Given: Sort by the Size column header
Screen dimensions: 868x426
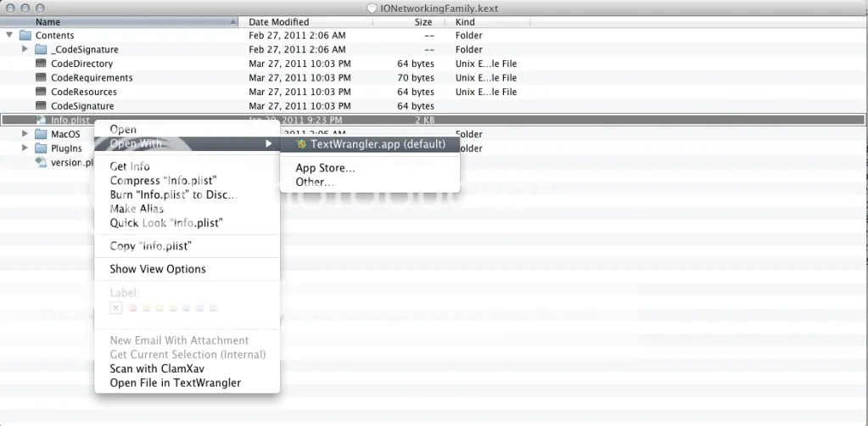Looking at the screenshot, I should click(409, 22).
